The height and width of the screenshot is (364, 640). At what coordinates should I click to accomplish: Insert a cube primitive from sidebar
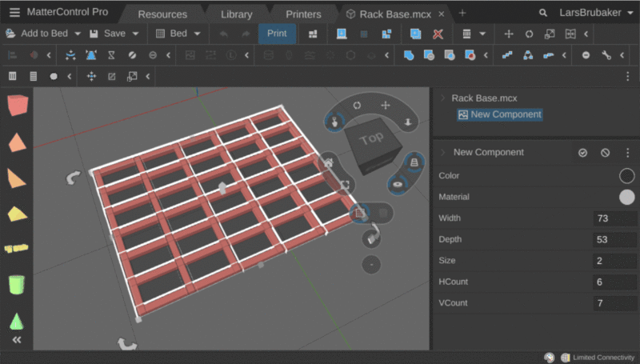point(17,106)
